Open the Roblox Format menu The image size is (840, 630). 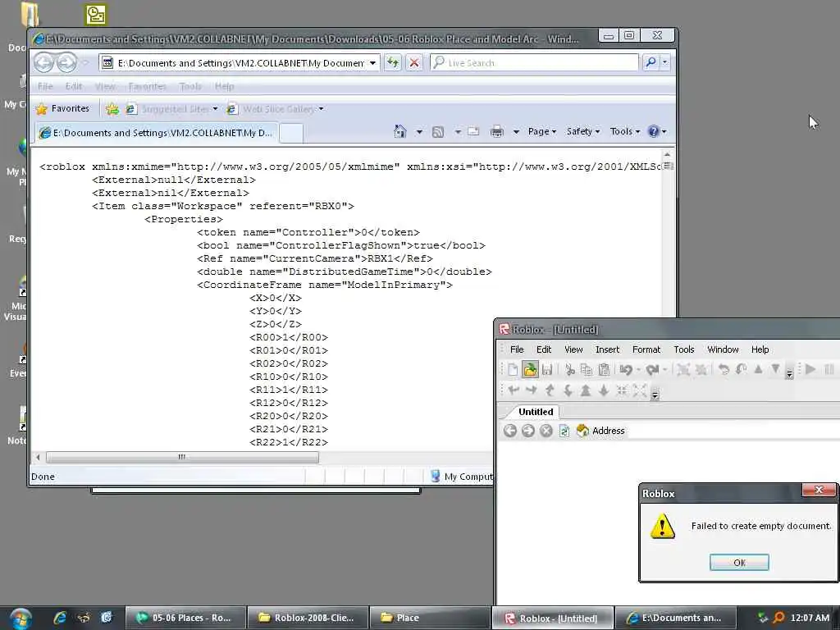pos(646,349)
